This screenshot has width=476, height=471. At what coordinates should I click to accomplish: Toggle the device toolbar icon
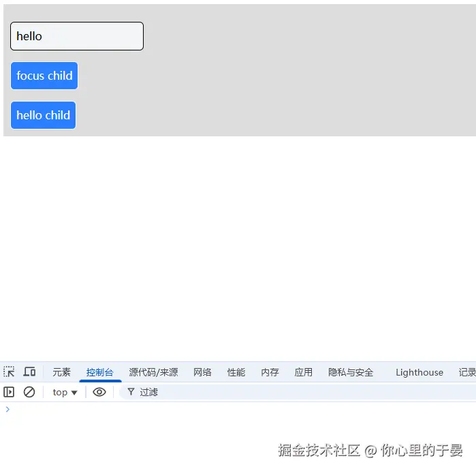point(29,372)
